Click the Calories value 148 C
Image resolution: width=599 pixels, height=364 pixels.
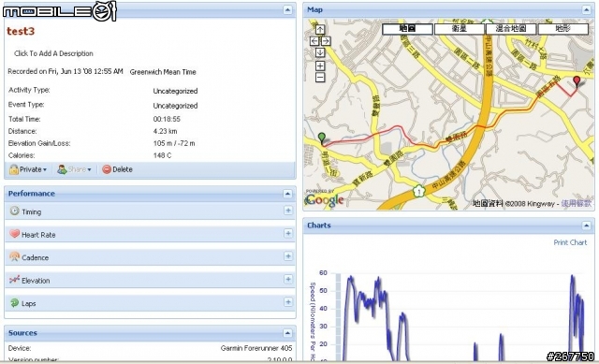pos(162,155)
